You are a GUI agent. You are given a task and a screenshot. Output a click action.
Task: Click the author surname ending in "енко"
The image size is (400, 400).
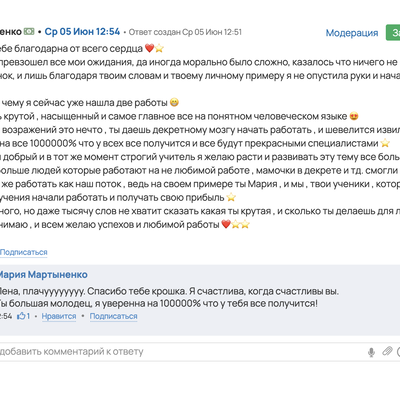pos(11,32)
